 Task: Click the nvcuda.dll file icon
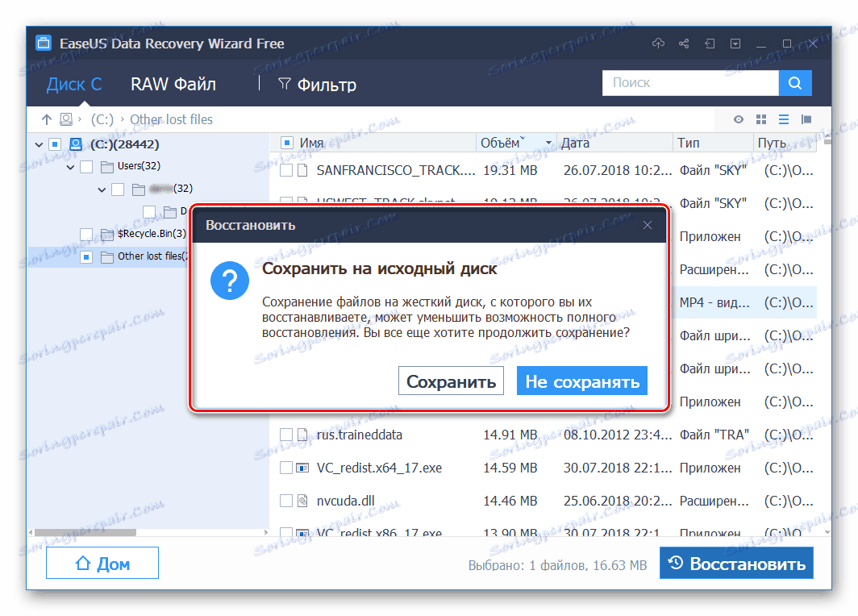pos(302,501)
